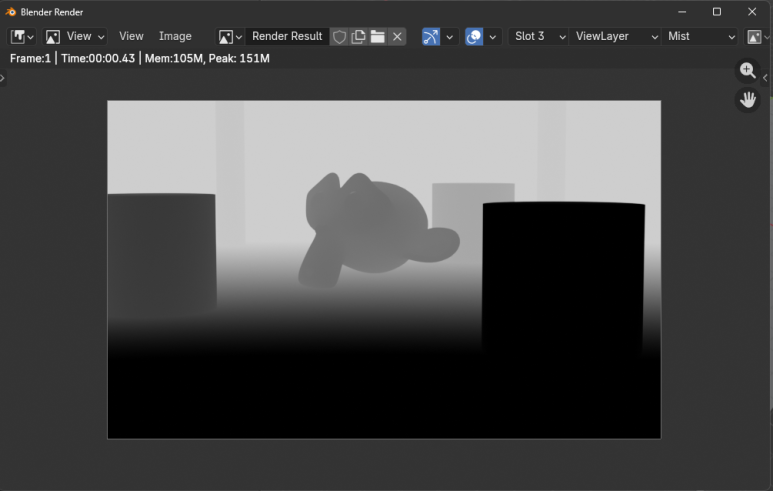Click the zoom magnifier gizmo

click(747, 70)
